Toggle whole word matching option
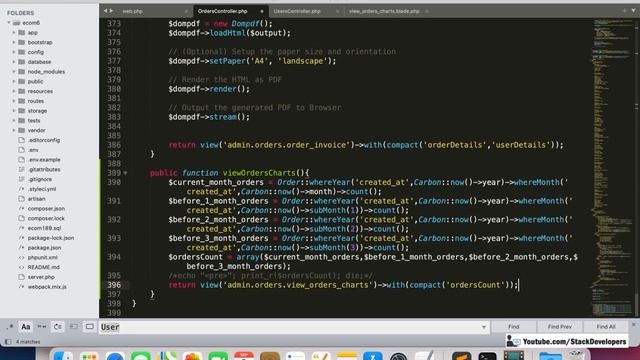 [x=42, y=327]
